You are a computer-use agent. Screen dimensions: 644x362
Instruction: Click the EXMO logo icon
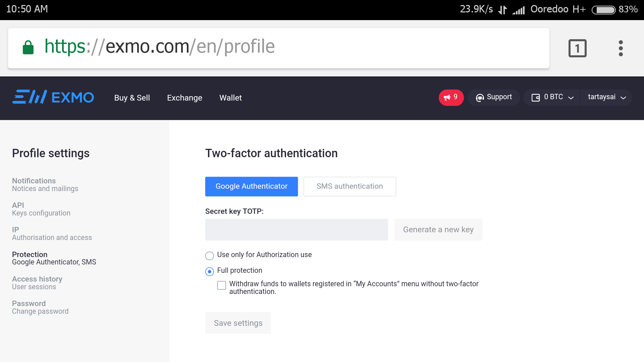(x=30, y=97)
